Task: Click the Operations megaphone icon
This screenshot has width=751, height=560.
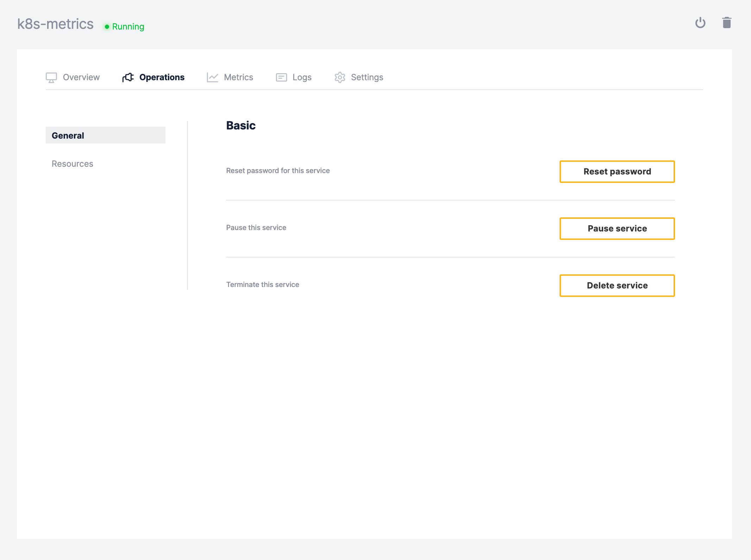Action: tap(127, 77)
